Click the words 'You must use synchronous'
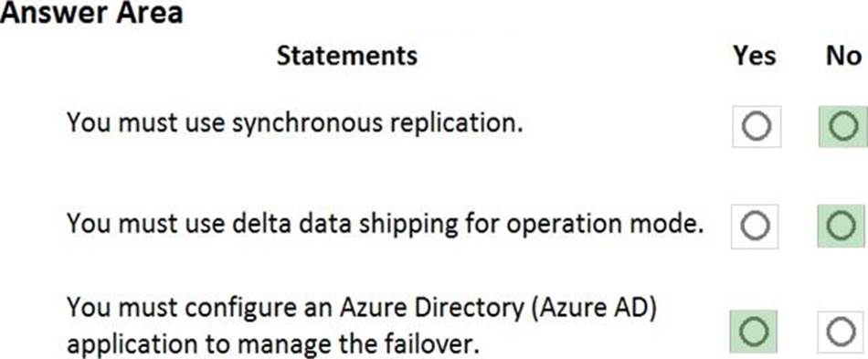This screenshot has height=359, width=868. [226, 123]
